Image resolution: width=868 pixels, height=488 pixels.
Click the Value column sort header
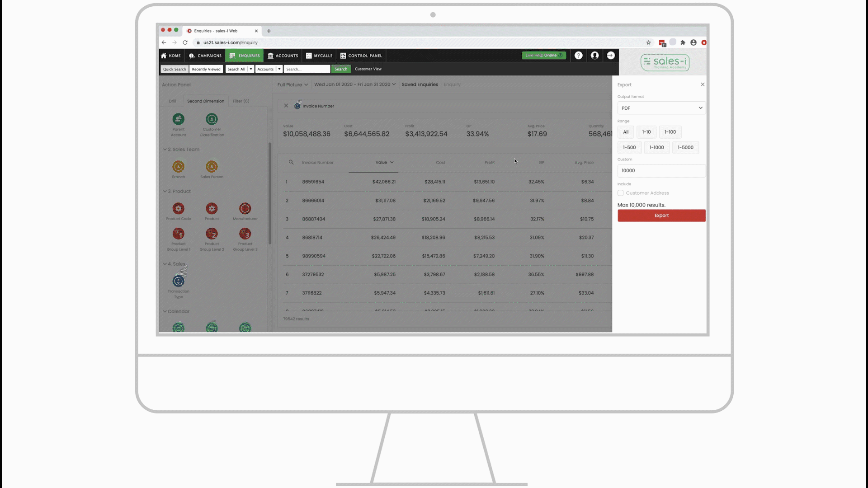(382, 162)
